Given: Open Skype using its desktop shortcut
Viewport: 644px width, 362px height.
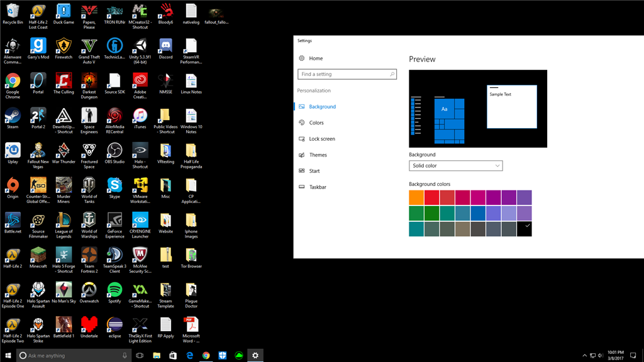Looking at the screenshot, I should tap(114, 188).
